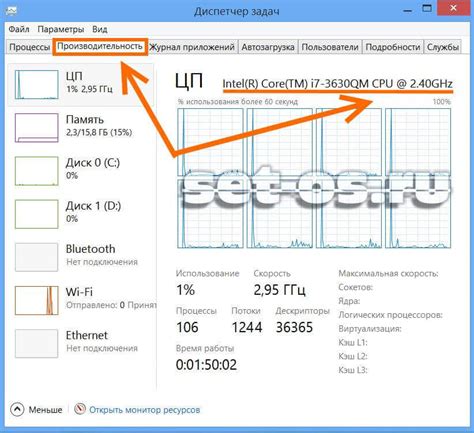The height and width of the screenshot is (433, 474).
Task: Click the resource monitor icon
Action: tap(80, 409)
